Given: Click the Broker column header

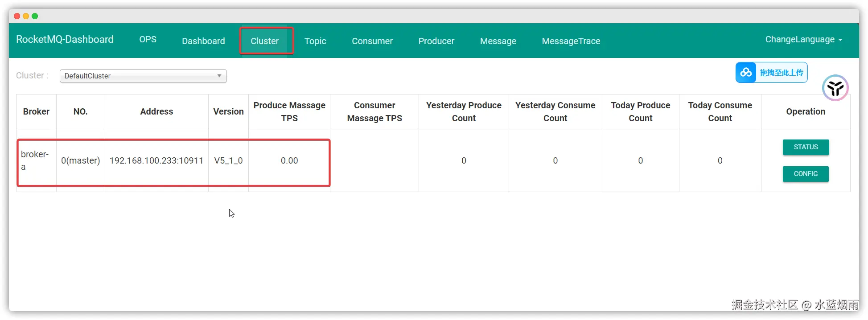Looking at the screenshot, I should (x=36, y=111).
